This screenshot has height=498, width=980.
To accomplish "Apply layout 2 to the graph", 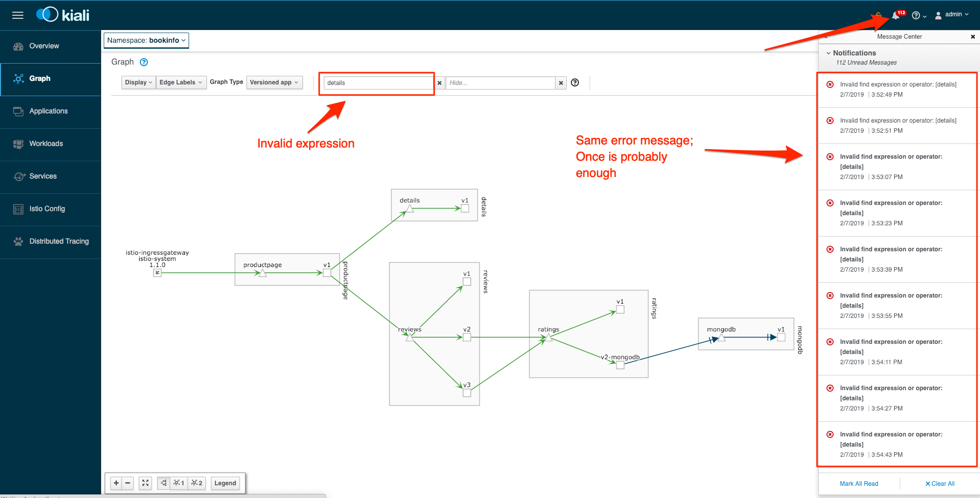I will (x=197, y=483).
